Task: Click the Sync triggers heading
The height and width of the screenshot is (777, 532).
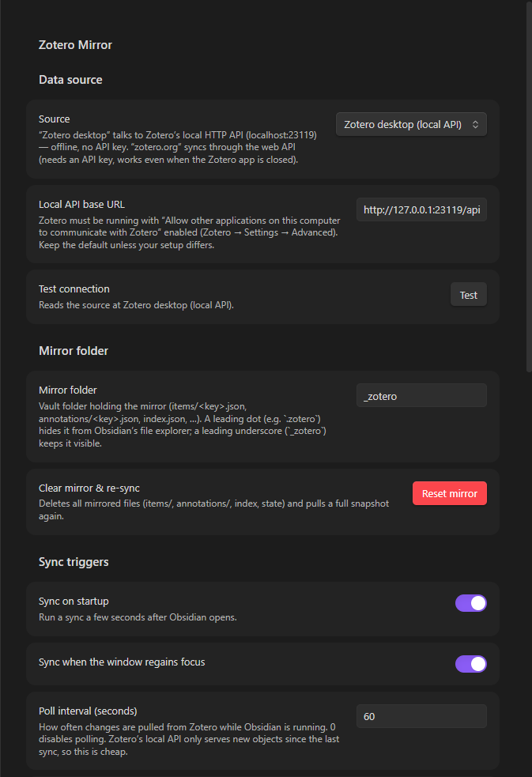Action: pyautogui.click(x=74, y=562)
